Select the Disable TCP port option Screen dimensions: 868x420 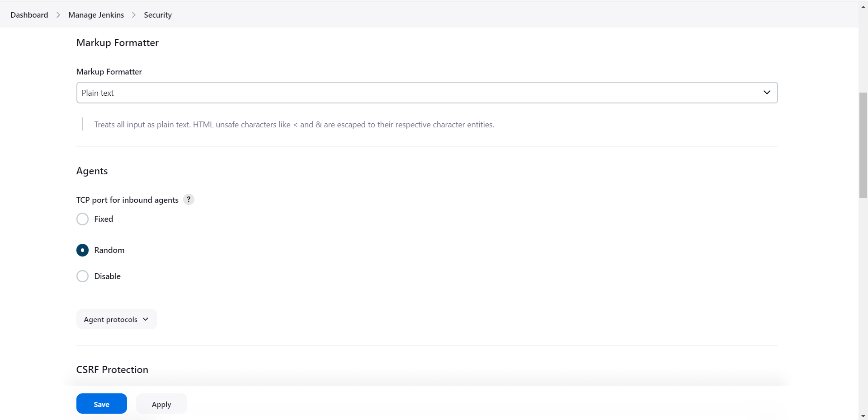click(x=82, y=276)
